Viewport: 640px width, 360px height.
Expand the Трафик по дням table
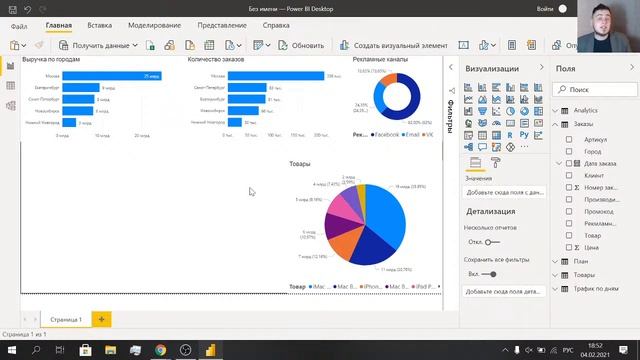[555, 289]
